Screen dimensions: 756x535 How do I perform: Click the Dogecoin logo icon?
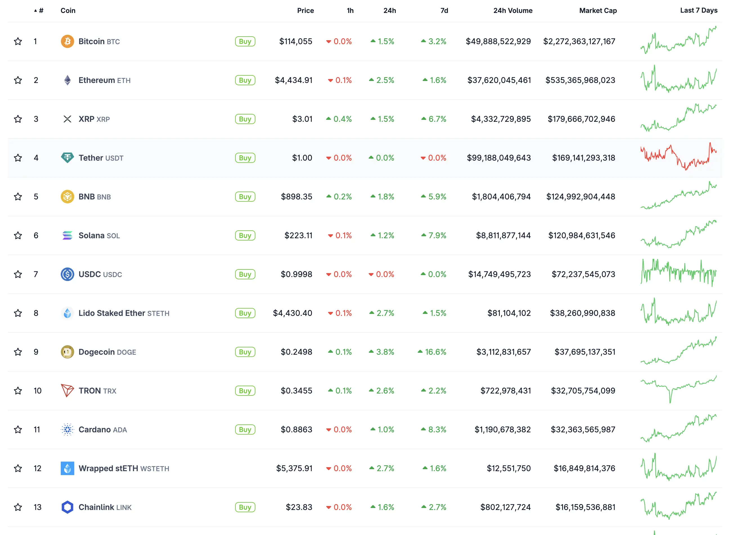coord(67,352)
